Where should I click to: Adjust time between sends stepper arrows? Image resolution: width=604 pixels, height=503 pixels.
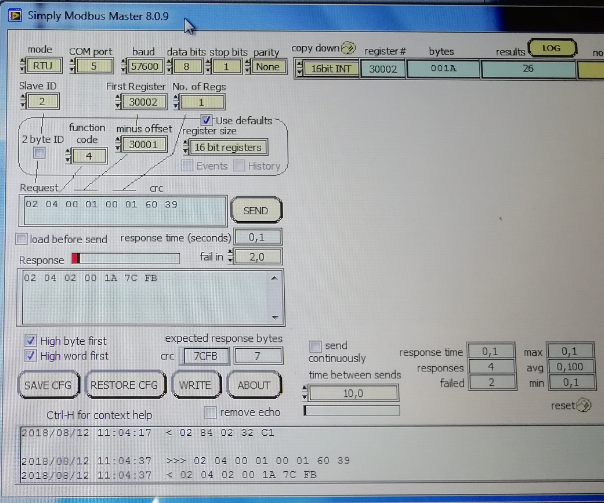(x=305, y=393)
